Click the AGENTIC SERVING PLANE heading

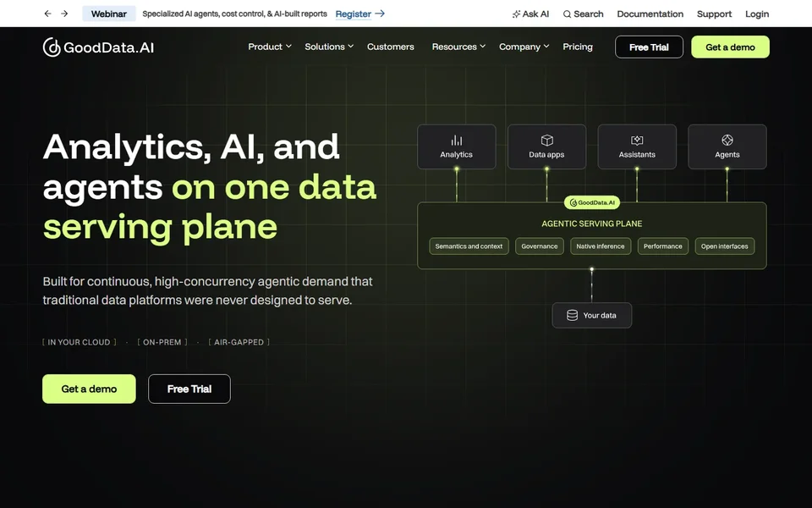pyautogui.click(x=592, y=224)
